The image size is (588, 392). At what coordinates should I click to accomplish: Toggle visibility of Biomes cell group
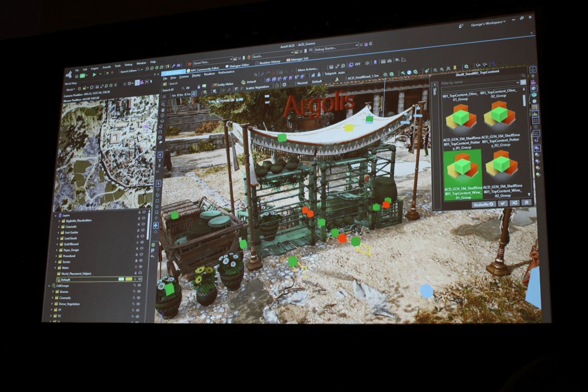(x=139, y=291)
